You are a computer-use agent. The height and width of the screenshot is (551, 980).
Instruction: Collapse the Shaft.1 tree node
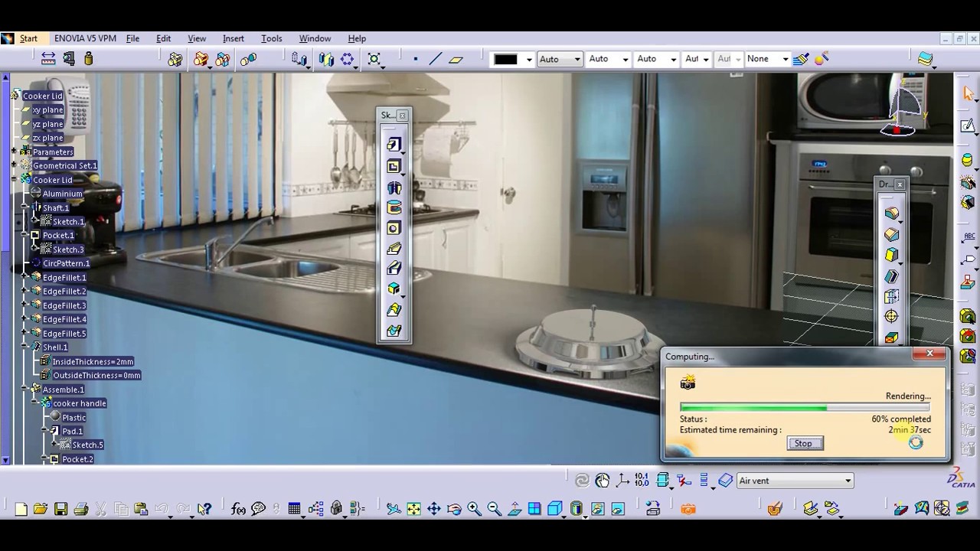(24, 207)
